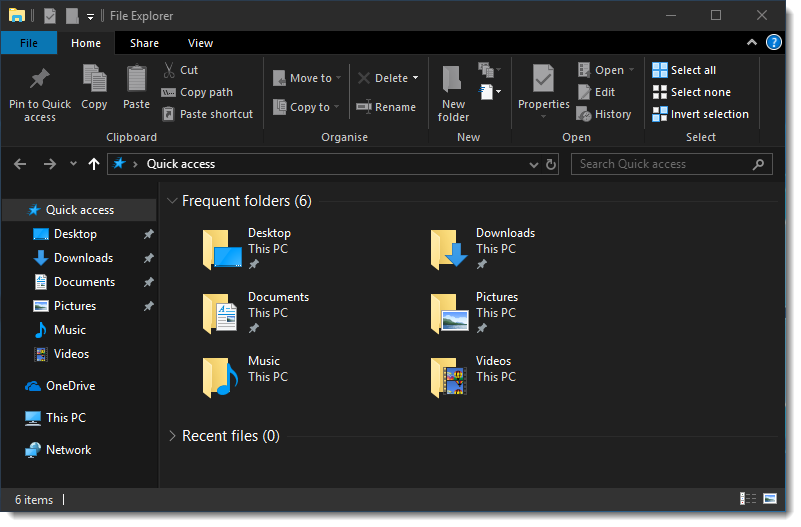Open the Help question mark icon
This screenshot has width=801, height=527.
click(x=773, y=43)
